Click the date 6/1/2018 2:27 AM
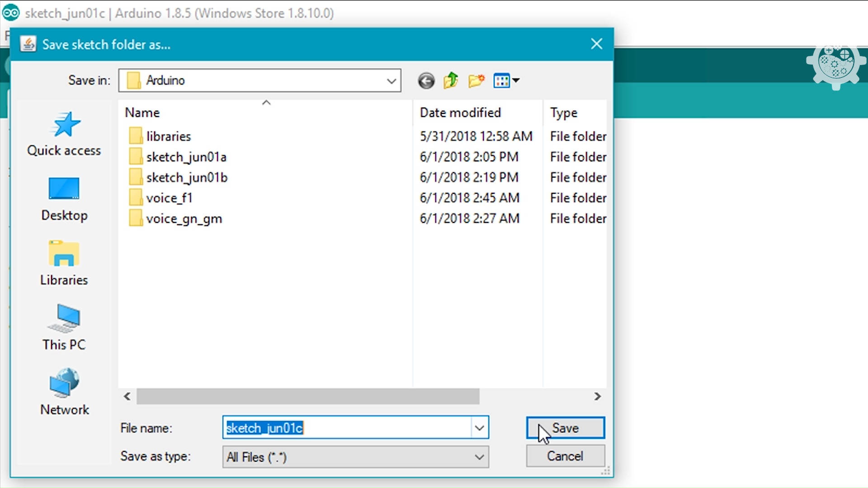The width and height of the screenshot is (868, 488). [469, 218]
